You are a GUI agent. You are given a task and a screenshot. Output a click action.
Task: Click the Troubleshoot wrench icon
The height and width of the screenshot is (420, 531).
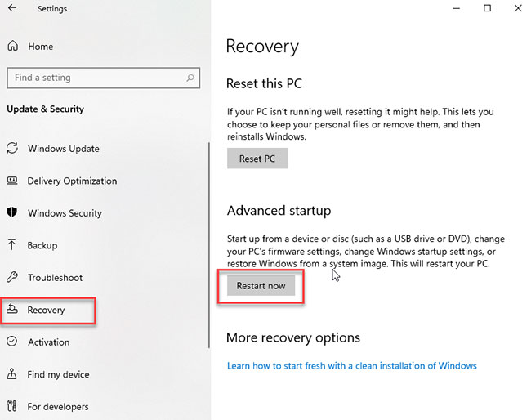point(12,278)
